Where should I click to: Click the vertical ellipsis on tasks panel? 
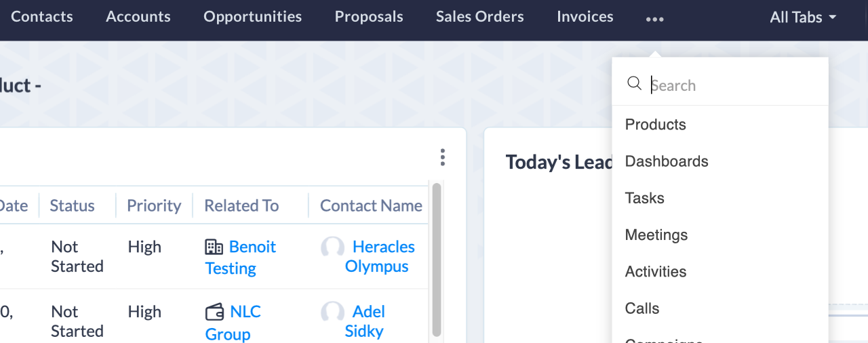(x=442, y=157)
